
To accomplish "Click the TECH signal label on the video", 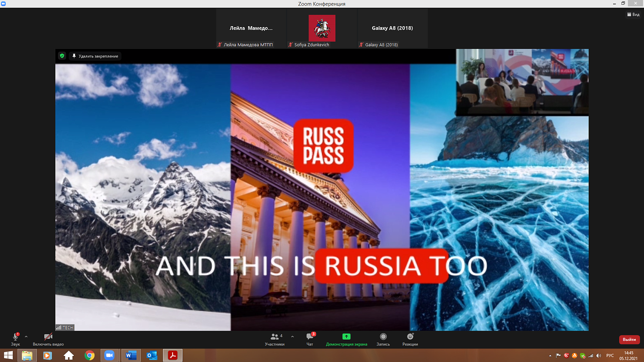I will (x=65, y=328).
